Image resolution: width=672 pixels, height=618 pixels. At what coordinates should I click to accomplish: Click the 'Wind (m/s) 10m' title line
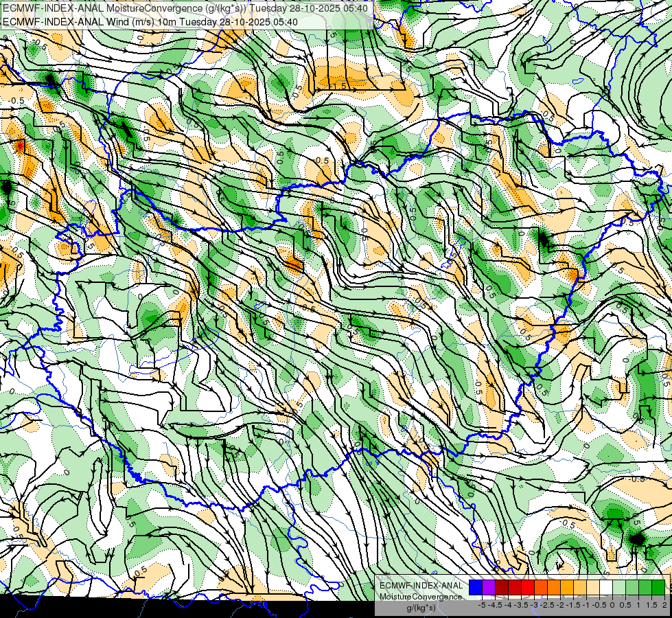click(150, 21)
